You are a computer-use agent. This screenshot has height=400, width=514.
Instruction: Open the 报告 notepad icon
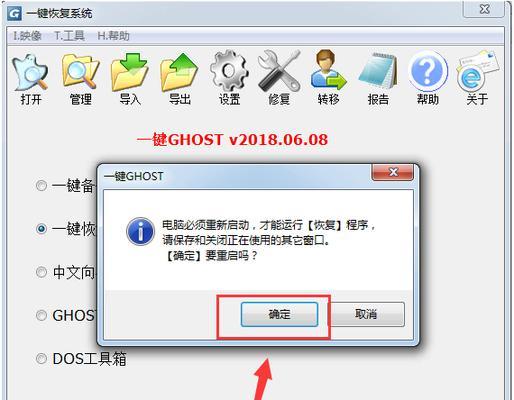pos(378,71)
